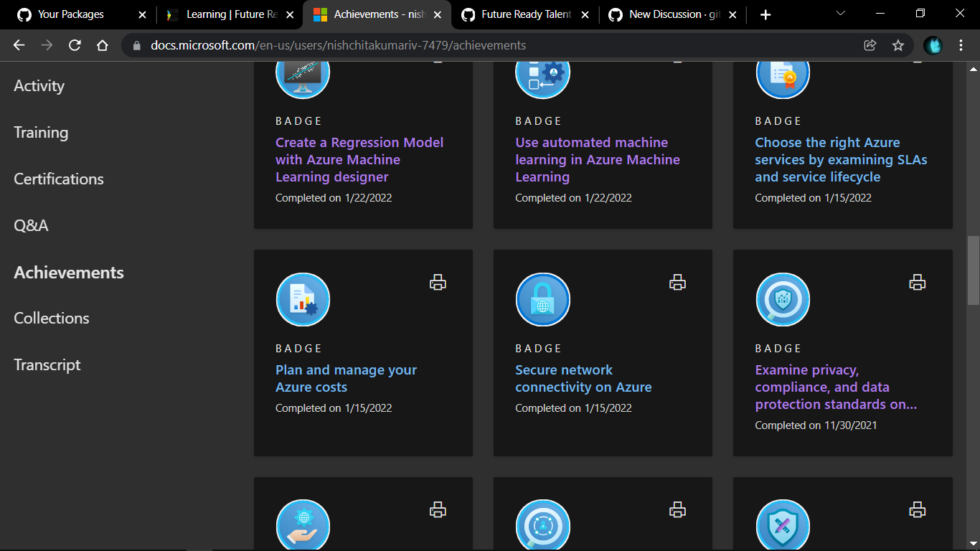The height and width of the screenshot is (551, 980).
Task: Click the scrollbar up arrow
Action: pyautogui.click(x=974, y=69)
